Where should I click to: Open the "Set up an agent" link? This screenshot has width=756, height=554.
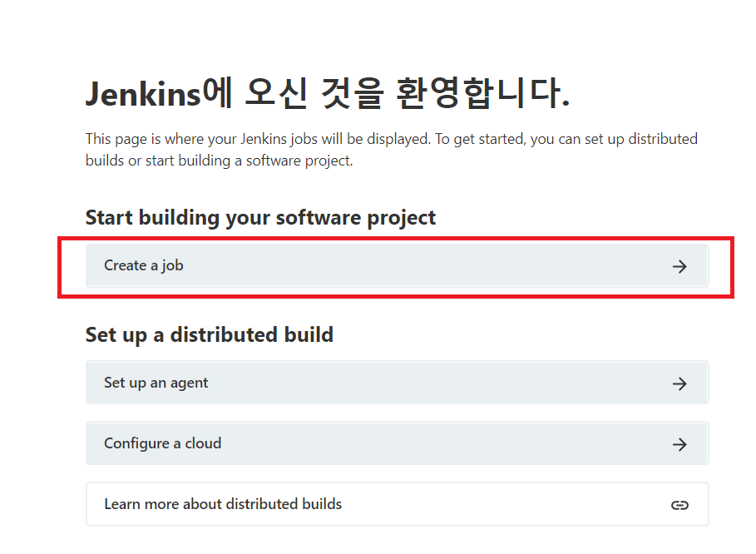(x=397, y=383)
